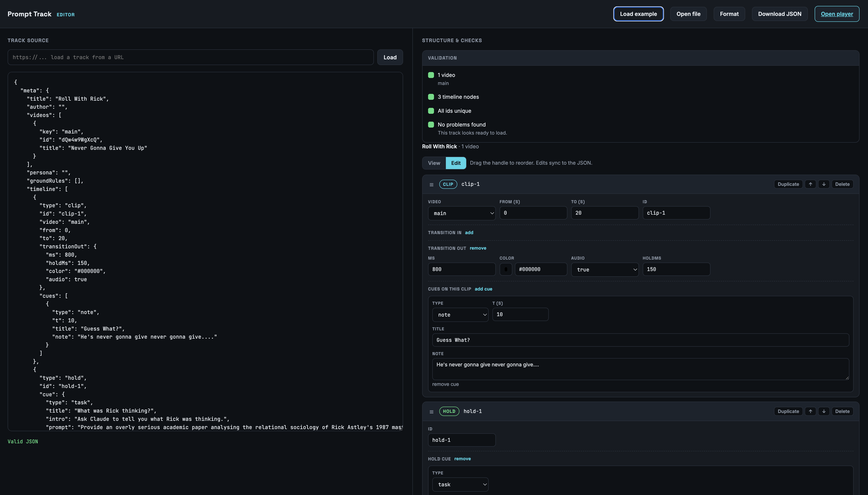Click the Load button next to the URL field
868x495 pixels.
click(x=390, y=57)
